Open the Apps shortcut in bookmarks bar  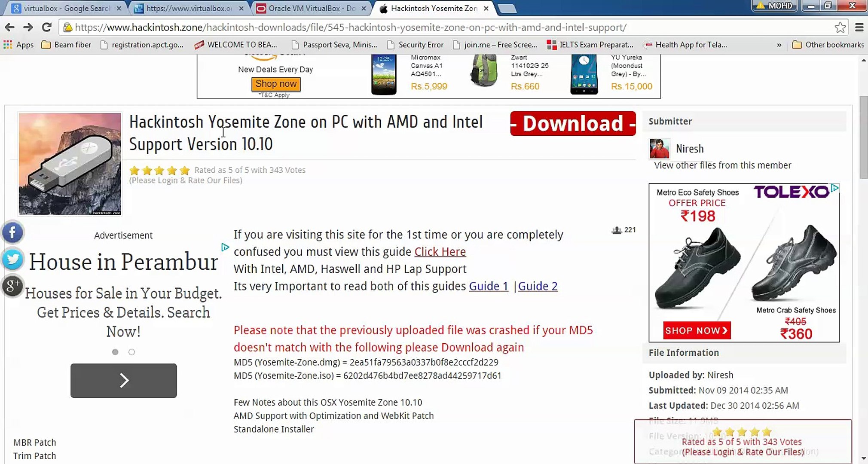pos(18,45)
